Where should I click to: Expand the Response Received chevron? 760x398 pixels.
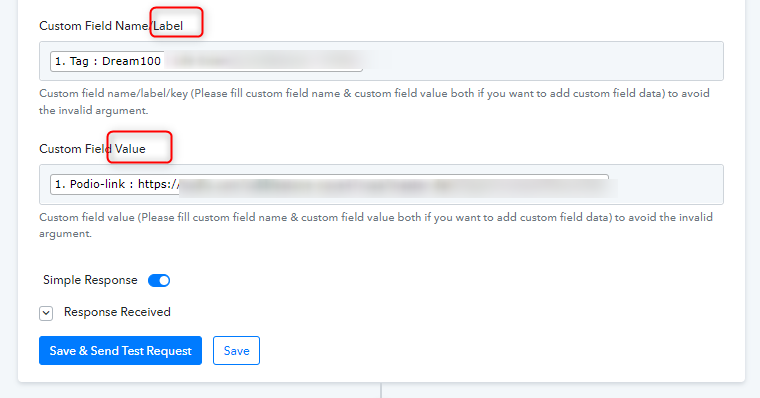click(x=46, y=313)
